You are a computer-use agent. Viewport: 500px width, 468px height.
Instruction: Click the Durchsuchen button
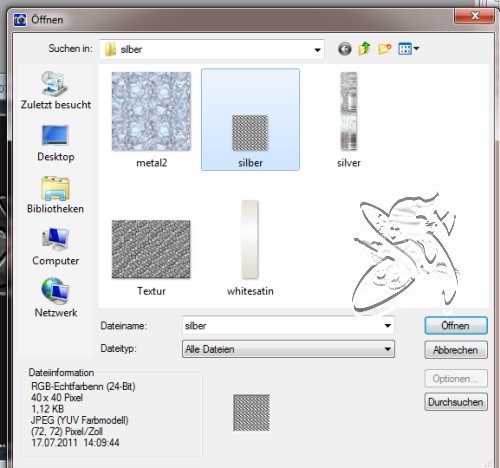pos(456,402)
